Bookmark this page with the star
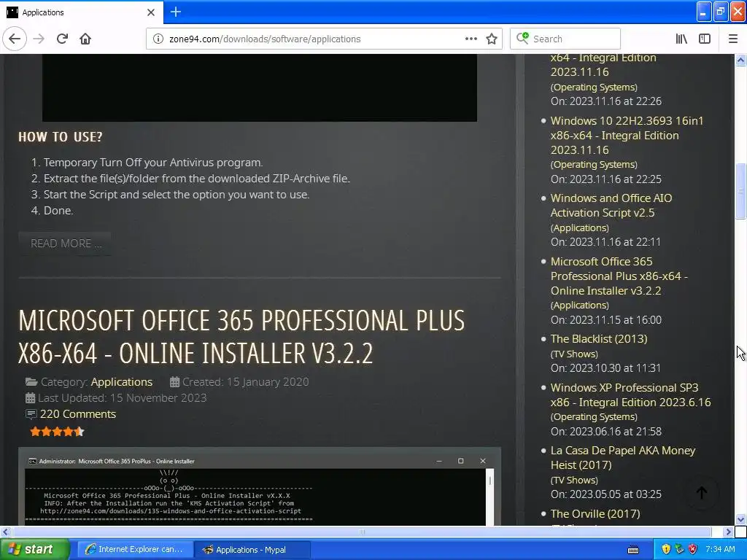 tap(492, 39)
